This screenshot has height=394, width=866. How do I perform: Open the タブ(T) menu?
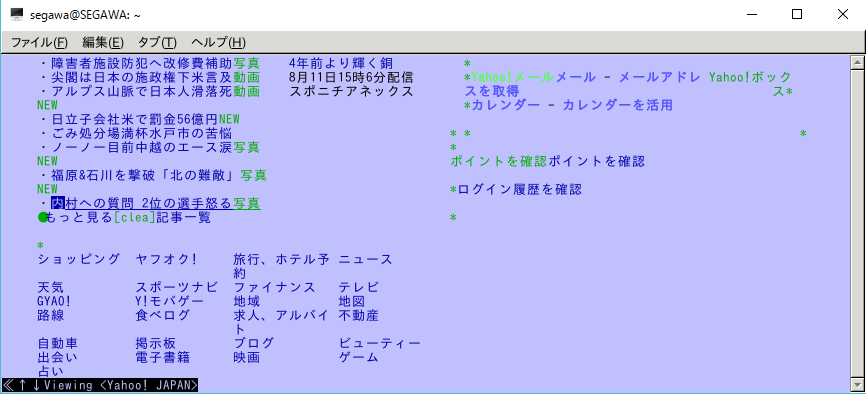157,43
